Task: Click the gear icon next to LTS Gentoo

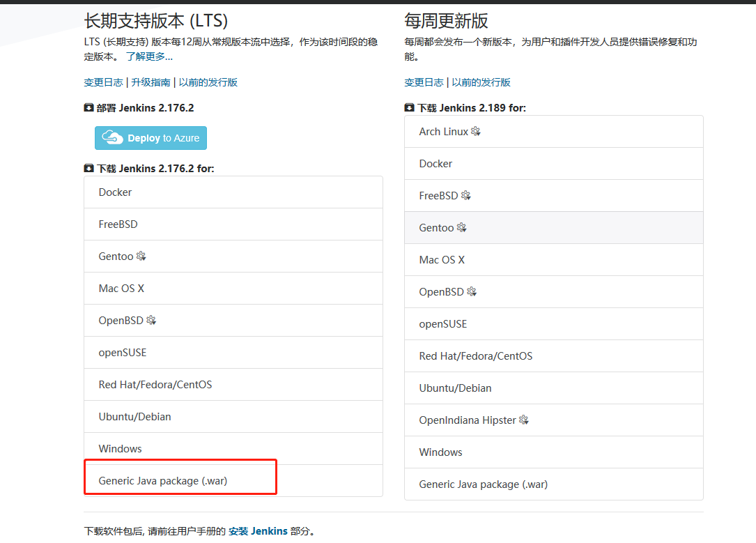Action: [141, 256]
